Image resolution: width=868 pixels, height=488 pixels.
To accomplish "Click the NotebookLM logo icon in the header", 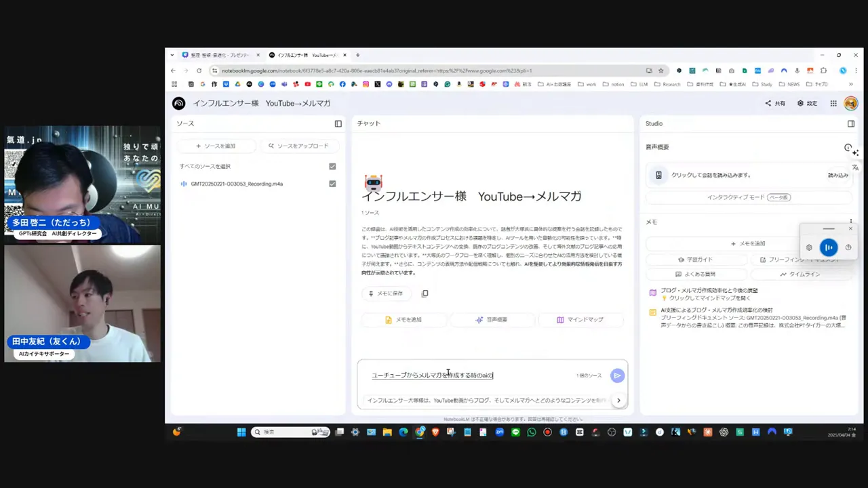I will pyautogui.click(x=178, y=103).
